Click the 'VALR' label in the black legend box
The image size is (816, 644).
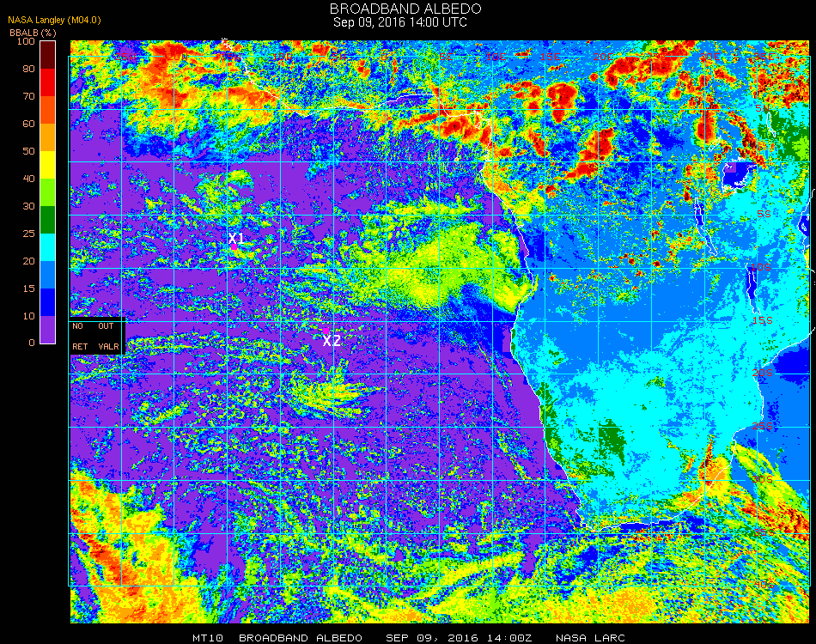tap(109, 346)
